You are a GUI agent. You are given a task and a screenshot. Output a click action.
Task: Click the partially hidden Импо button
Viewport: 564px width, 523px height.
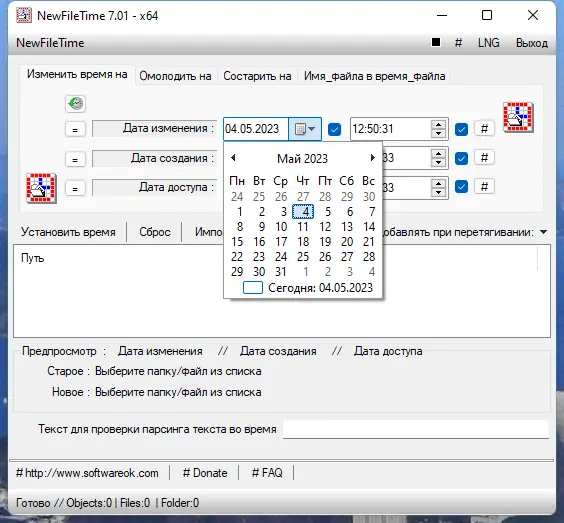208,232
